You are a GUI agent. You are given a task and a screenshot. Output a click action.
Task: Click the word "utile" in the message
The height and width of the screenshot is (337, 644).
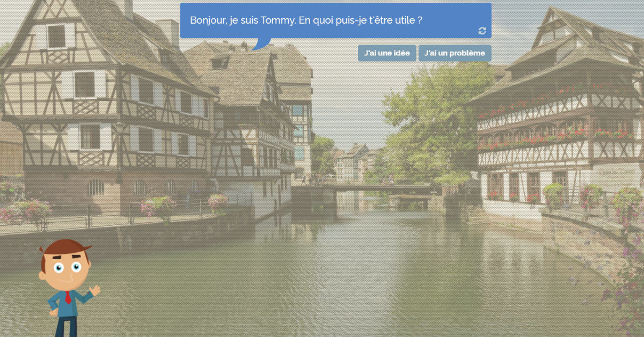[404, 20]
